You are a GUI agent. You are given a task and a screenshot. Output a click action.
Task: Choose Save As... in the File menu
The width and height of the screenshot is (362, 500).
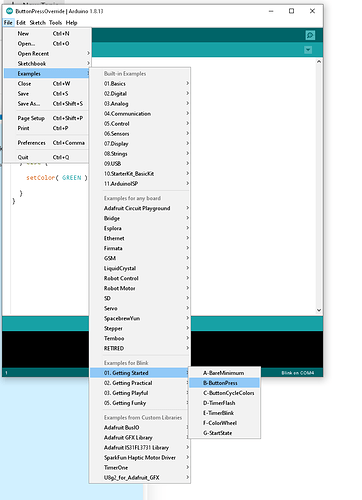[47, 104]
